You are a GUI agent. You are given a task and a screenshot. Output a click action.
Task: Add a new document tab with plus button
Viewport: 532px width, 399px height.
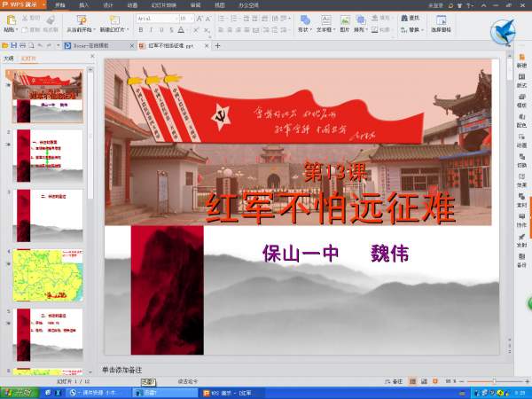[217, 45]
